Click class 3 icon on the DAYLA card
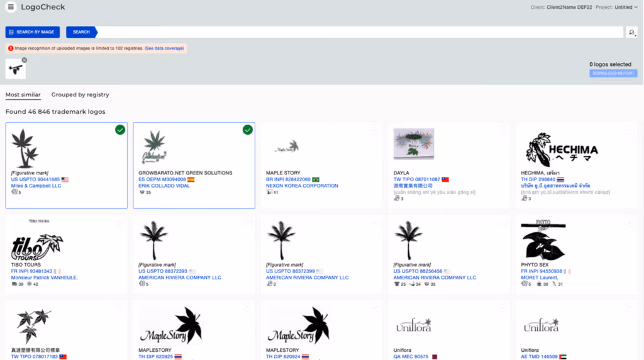This screenshot has height=360, width=644. click(397, 198)
